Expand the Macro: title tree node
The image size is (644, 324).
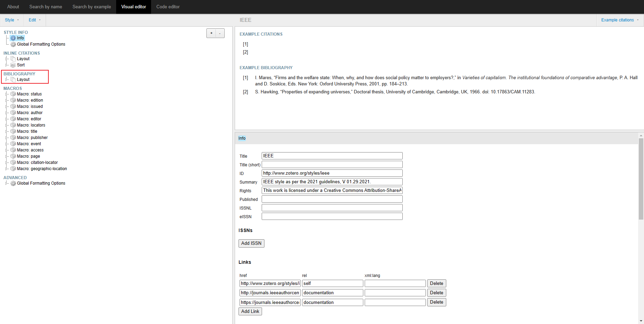pos(7,131)
